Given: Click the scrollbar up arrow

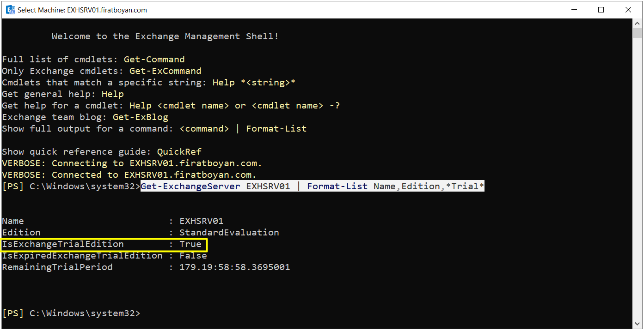Looking at the screenshot, I should point(638,23).
